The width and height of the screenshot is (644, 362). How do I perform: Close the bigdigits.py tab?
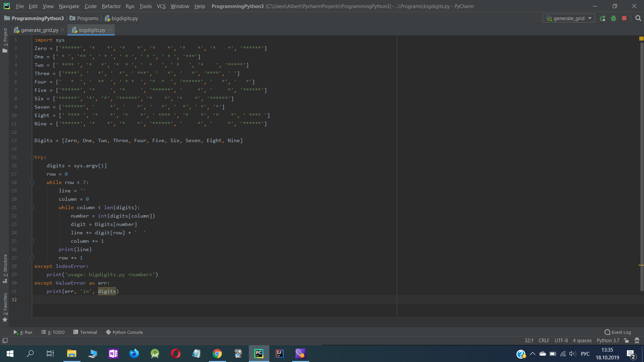click(110, 30)
